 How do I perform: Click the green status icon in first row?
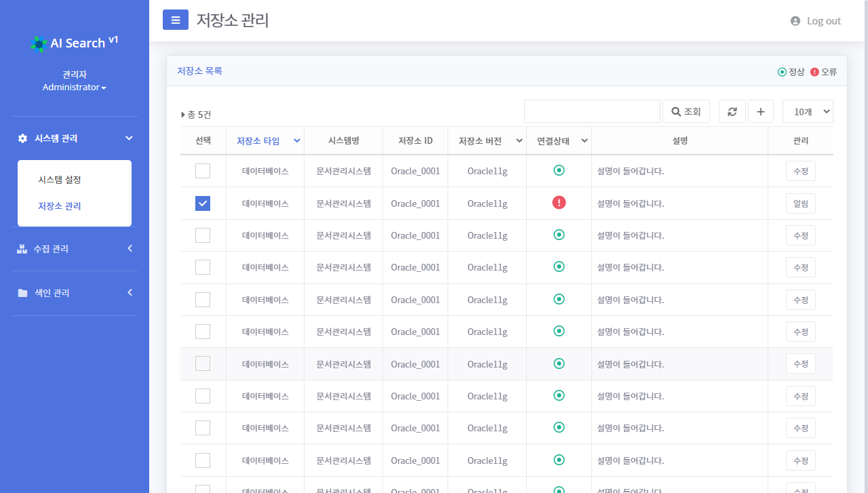[x=559, y=171]
